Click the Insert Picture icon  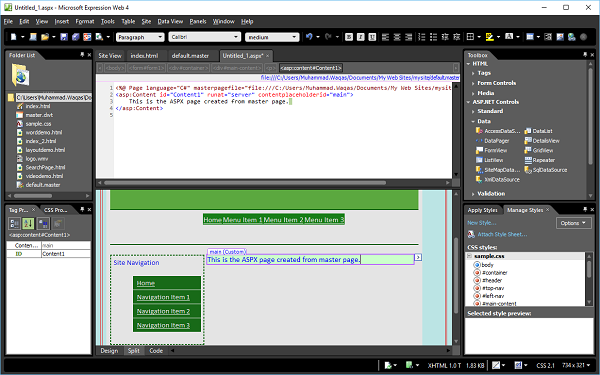pyautogui.click(x=560, y=37)
